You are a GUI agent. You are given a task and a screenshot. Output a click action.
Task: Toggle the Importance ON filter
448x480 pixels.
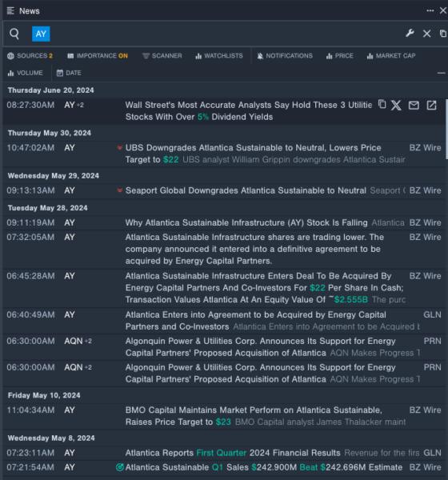[98, 56]
